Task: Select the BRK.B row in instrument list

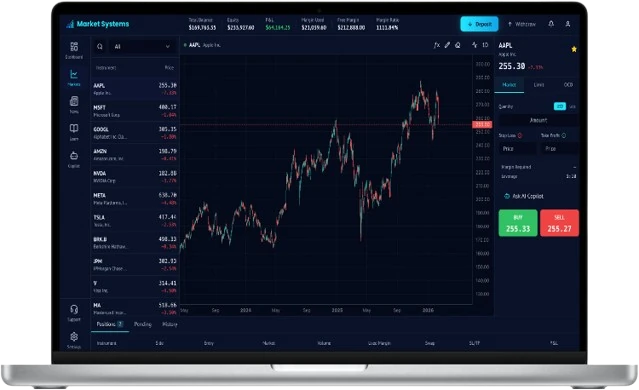Action: [x=135, y=243]
